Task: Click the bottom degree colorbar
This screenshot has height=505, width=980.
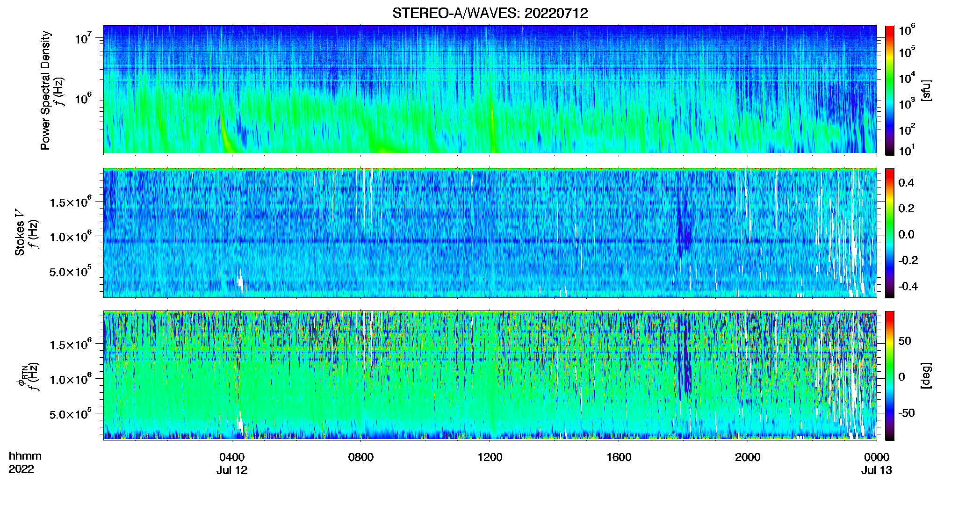Action: point(889,375)
